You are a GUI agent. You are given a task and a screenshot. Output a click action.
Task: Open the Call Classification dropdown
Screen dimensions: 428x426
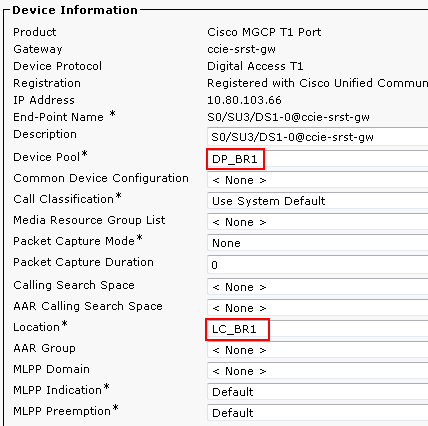tap(317, 201)
